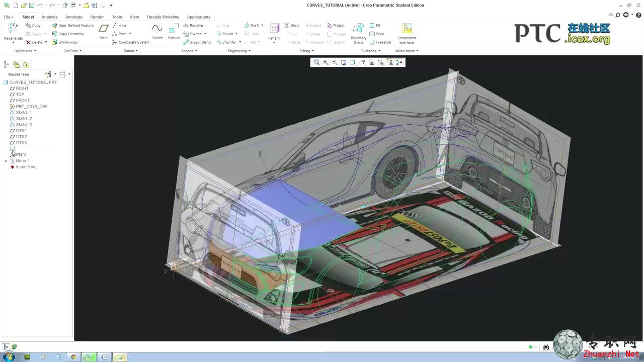Viewport: 644px width, 362px height.
Task: Expand the Get Data group dropdown
Action: [72, 51]
